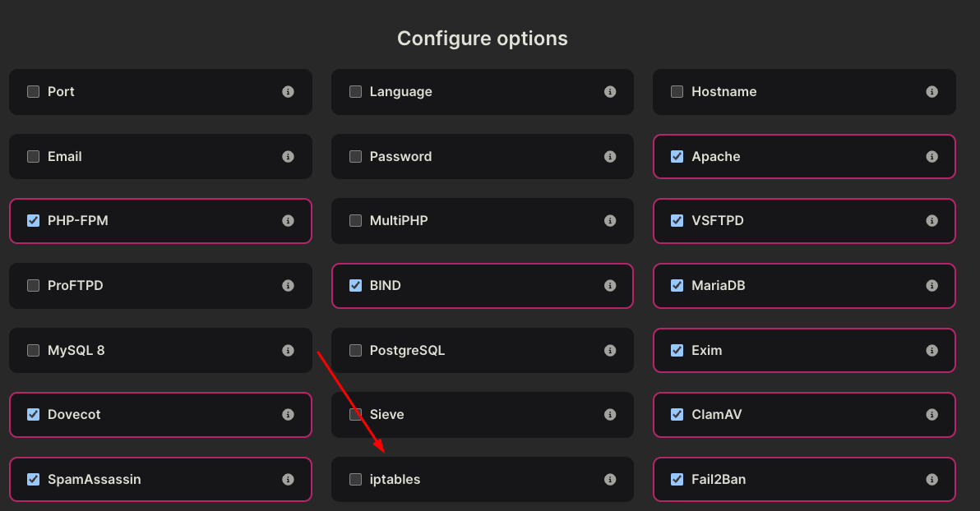The image size is (980, 511).
Task: Click the ProFTPD info icon
Action: (x=288, y=285)
